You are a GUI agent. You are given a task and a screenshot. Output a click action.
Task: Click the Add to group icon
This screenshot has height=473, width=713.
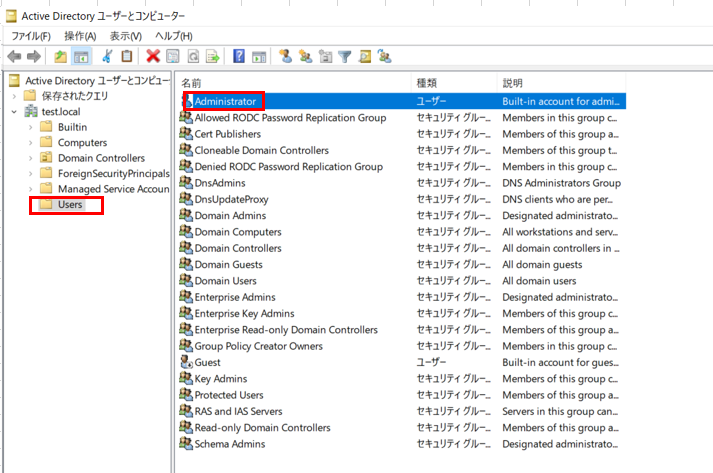pyautogui.click(x=385, y=56)
